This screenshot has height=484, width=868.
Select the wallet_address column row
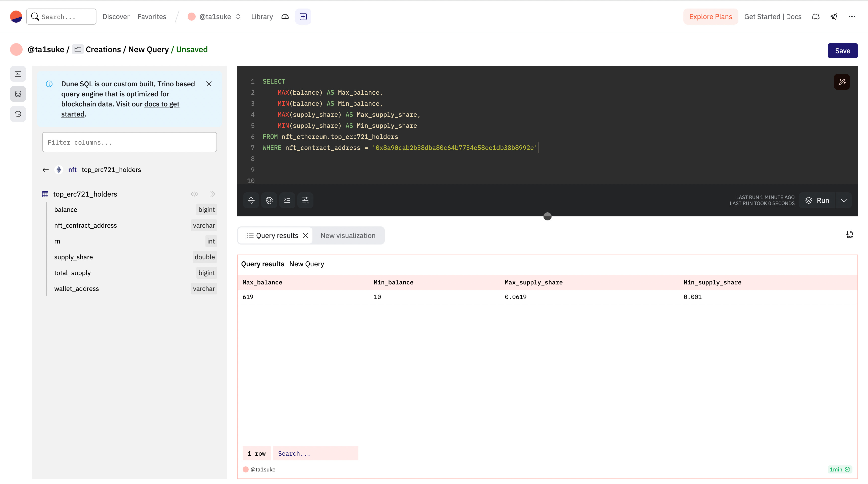pyautogui.click(x=135, y=289)
